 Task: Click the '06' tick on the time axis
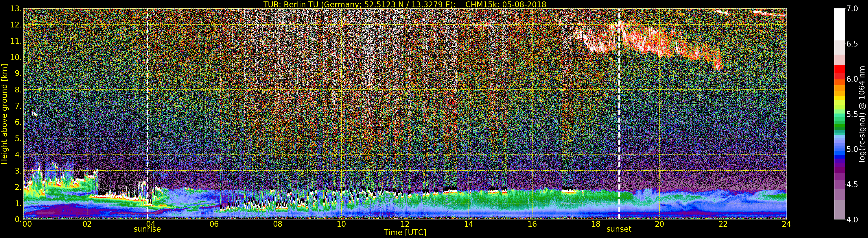click(x=214, y=224)
